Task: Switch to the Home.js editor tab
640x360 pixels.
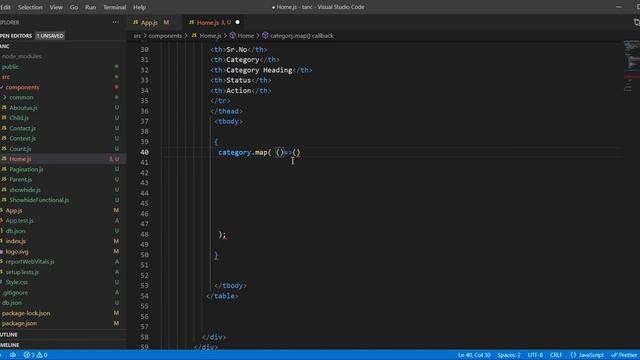Action: coord(213,22)
